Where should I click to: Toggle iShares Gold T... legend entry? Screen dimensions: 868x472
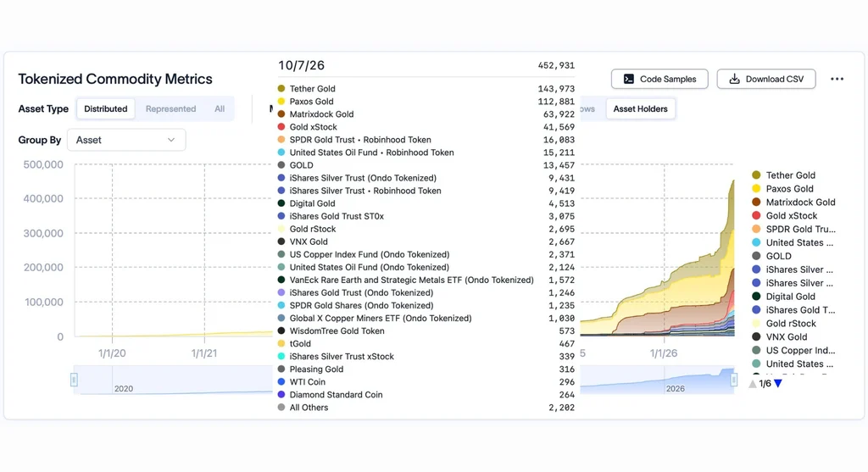pos(793,310)
